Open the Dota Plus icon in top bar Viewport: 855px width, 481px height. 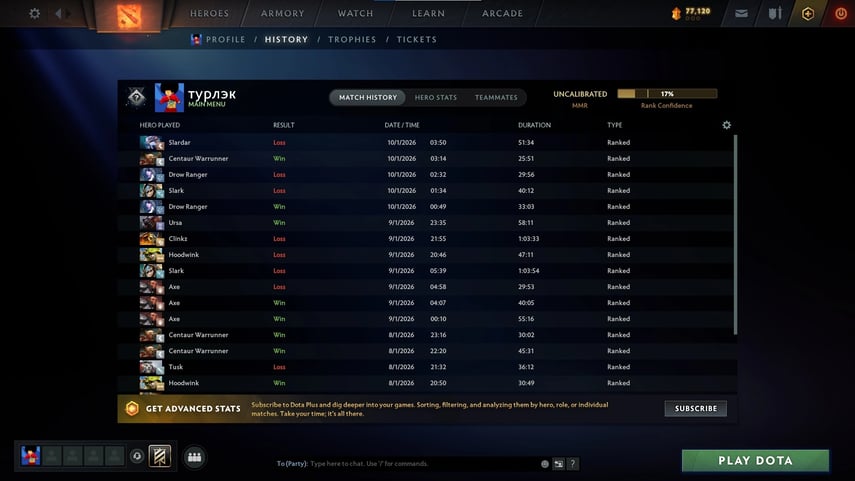(x=807, y=14)
